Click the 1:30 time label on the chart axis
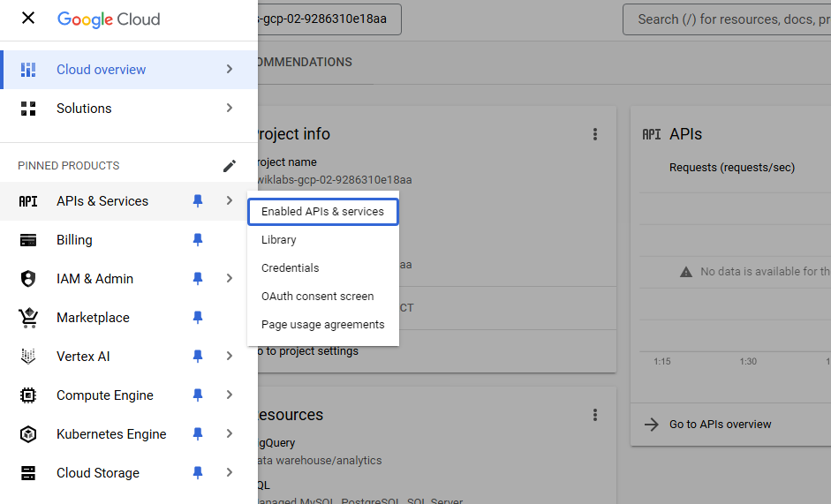This screenshot has width=831, height=504. [x=748, y=361]
